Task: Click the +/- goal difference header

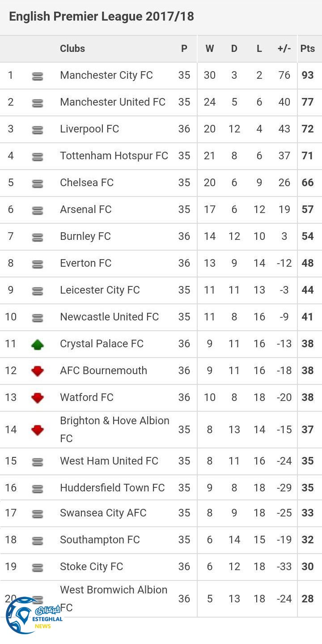Action: pyautogui.click(x=284, y=49)
